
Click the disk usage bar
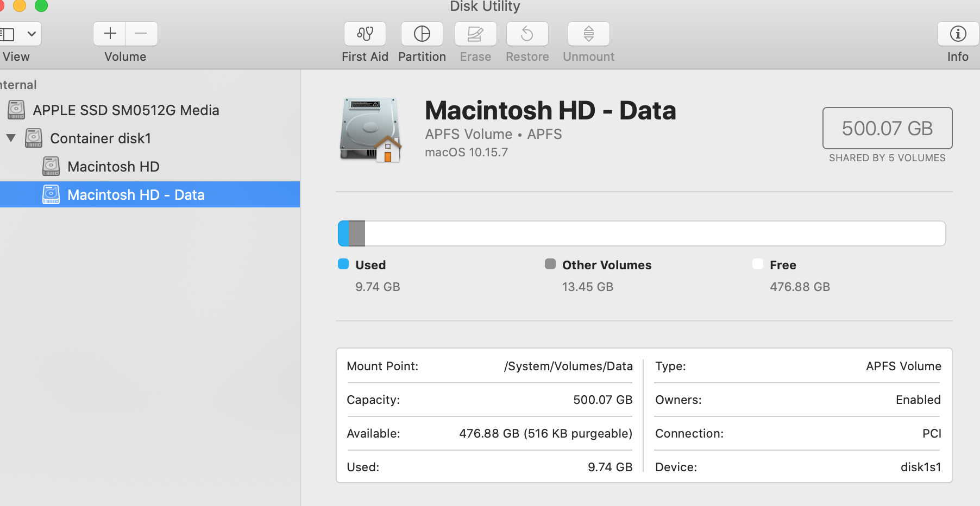[x=642, y=233]
